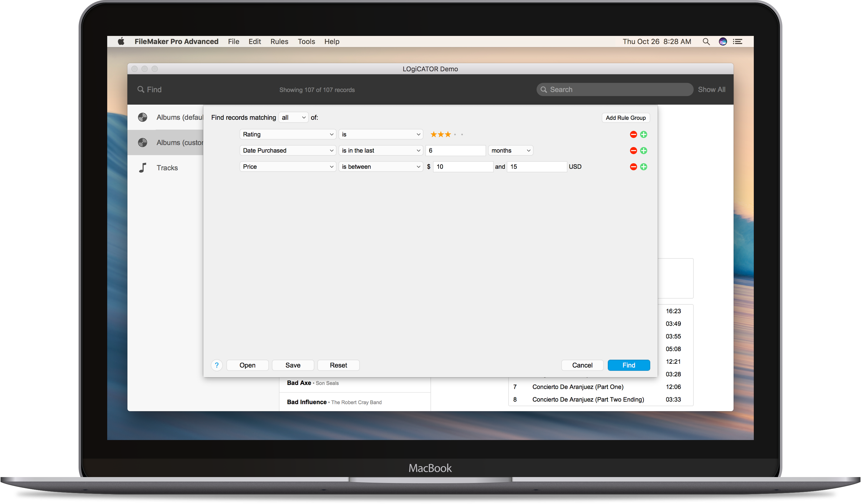Remove the Price rule
Viewport: 861px width, 504px height.
click(x=633, y=166)
